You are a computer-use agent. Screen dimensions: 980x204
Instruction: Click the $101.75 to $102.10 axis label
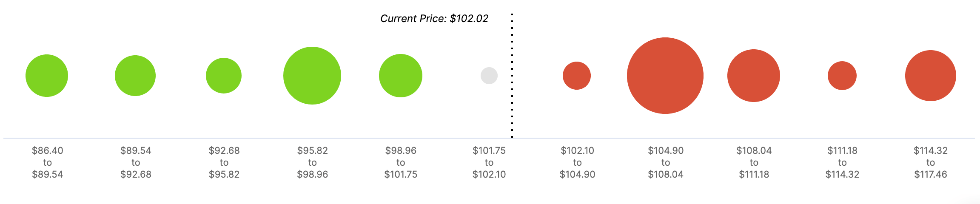tap(489, 162)
